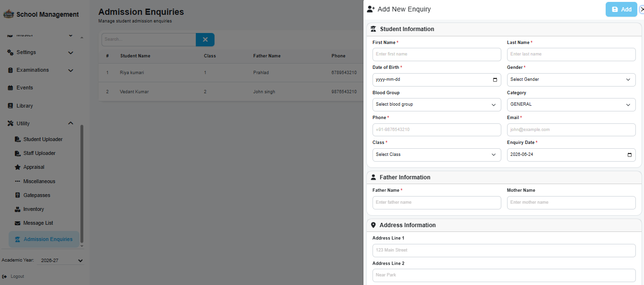Expand the Settings menu chevron
Screen dimensions: 644x285
70,53
